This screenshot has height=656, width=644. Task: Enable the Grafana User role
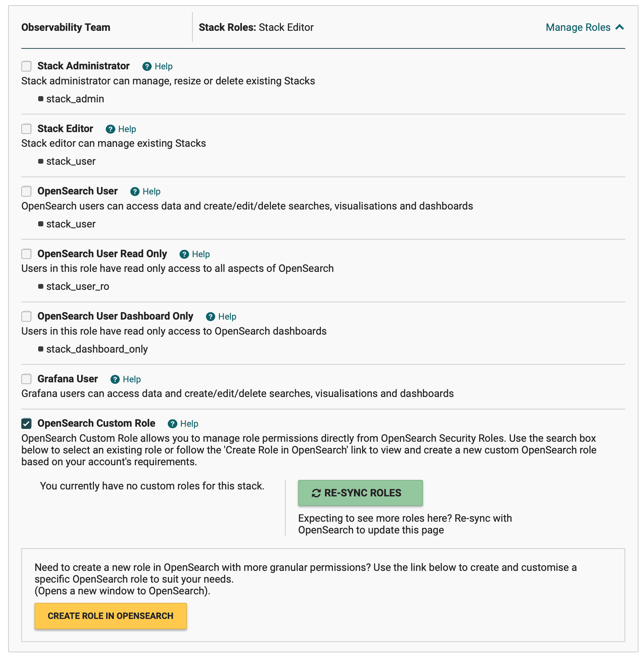pos(26,379)
